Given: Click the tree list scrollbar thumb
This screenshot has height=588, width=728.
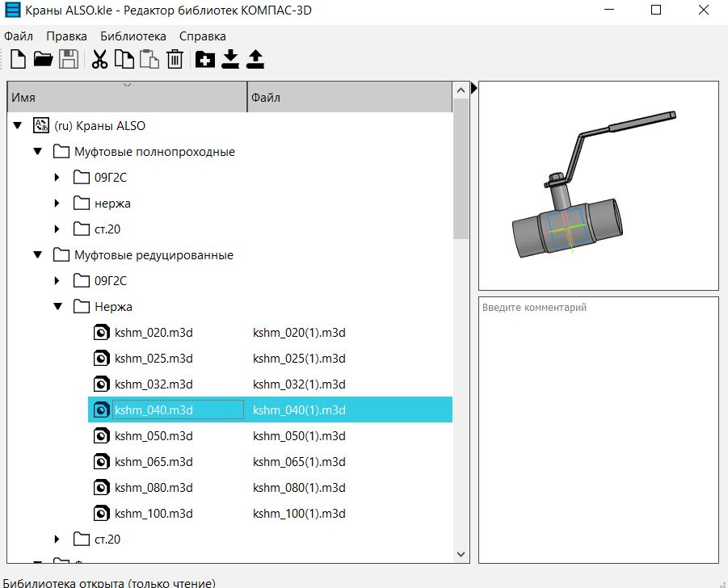Looking at the screenshot, I should 461,169.
